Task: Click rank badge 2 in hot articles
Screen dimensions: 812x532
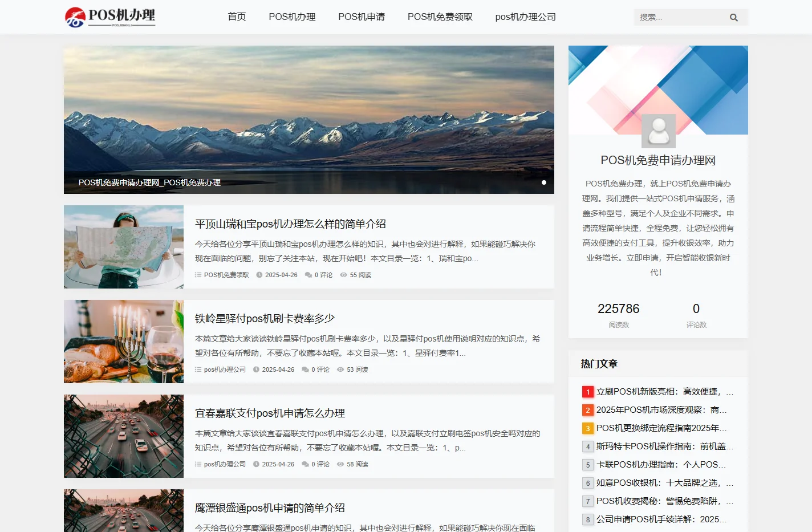Action: click(588, 410)
